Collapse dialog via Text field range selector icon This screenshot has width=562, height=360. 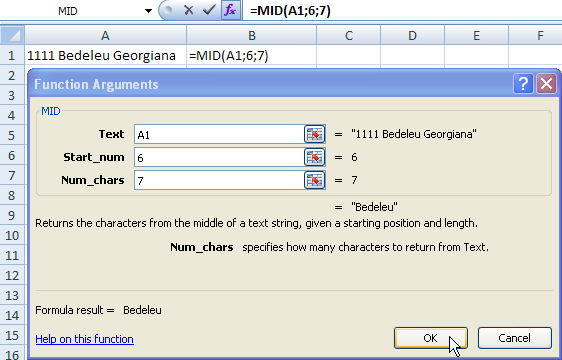tap(314, 134)
